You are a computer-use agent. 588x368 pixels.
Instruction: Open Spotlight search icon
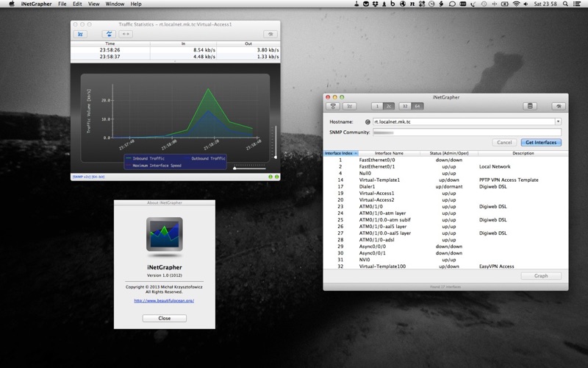tap(564, 4)
